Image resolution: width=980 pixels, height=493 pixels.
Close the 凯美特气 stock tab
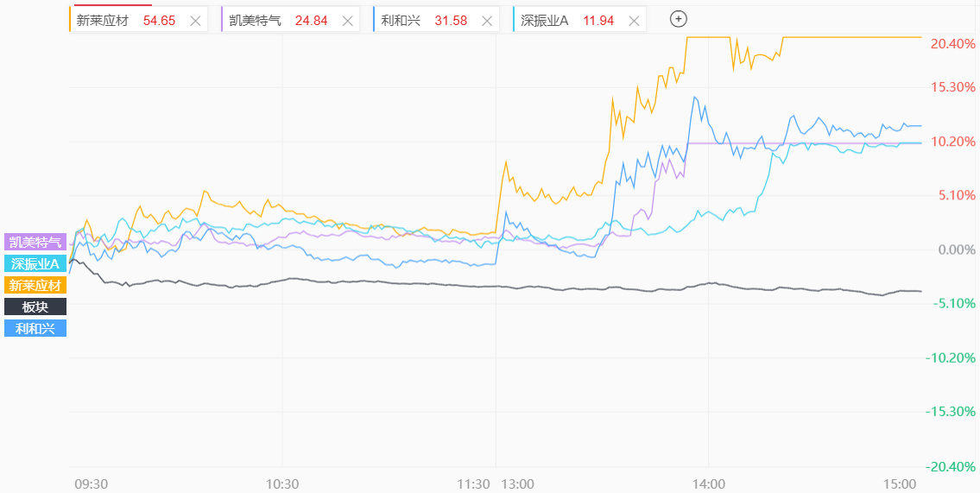pyautogui.click(x=347, y=21)
